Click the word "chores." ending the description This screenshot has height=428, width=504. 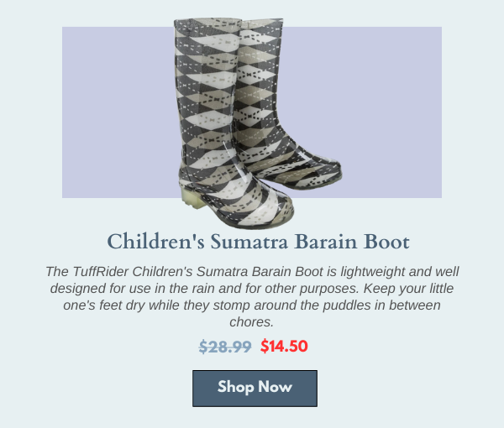[x=251, y=321]
